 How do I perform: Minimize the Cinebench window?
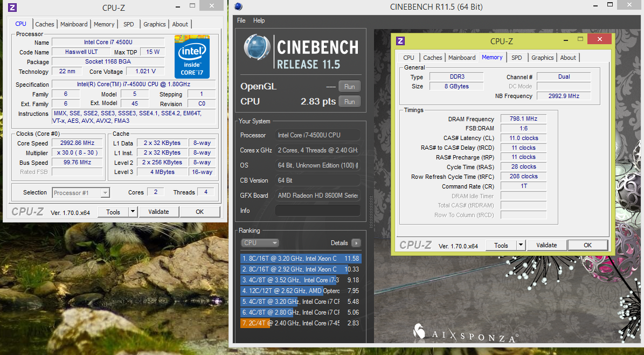point(595,5)
